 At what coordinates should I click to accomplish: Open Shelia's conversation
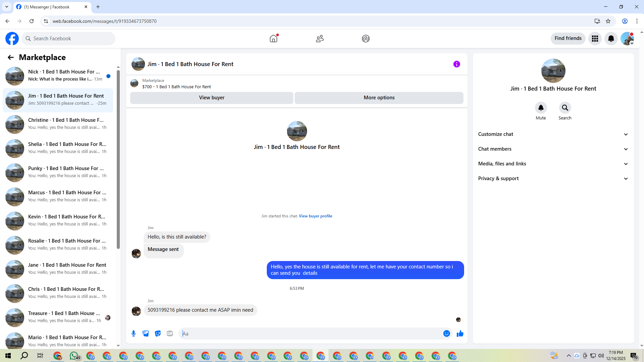(x=58, y=148)
